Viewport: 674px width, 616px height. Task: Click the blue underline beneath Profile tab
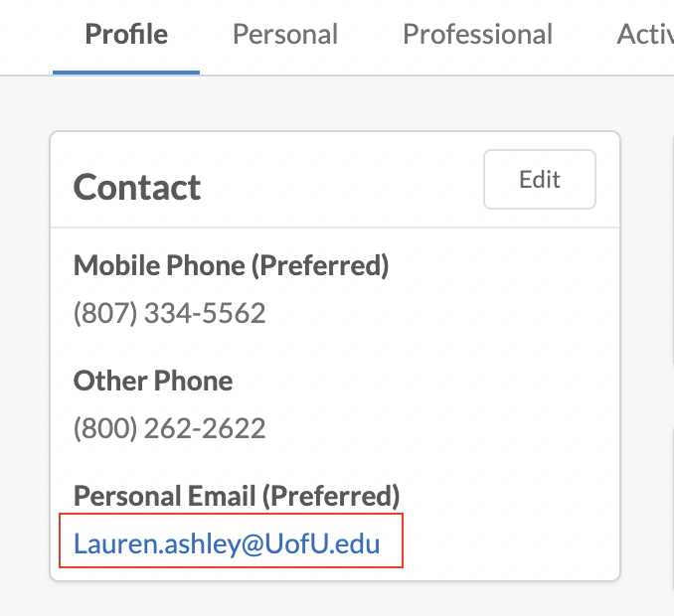point(126,73)
